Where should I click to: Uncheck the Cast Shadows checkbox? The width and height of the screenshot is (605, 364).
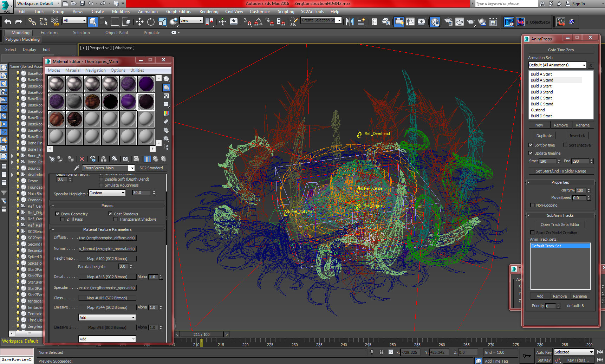click(110, 214)
